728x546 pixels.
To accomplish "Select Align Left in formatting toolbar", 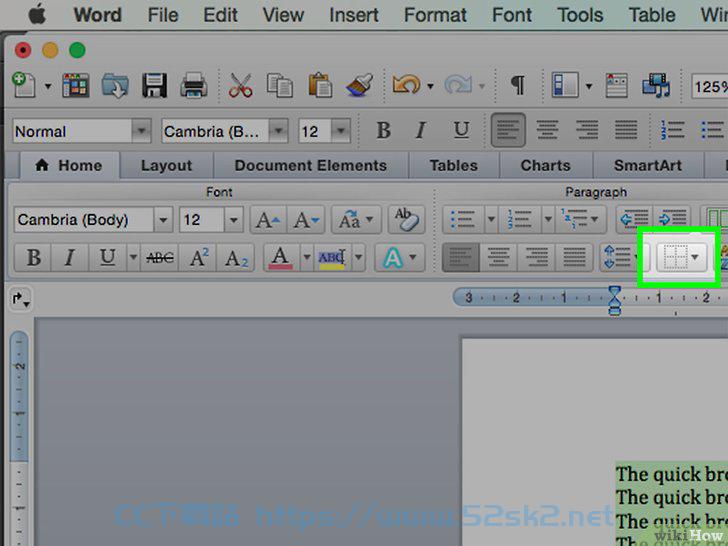I will coord(508,130).
